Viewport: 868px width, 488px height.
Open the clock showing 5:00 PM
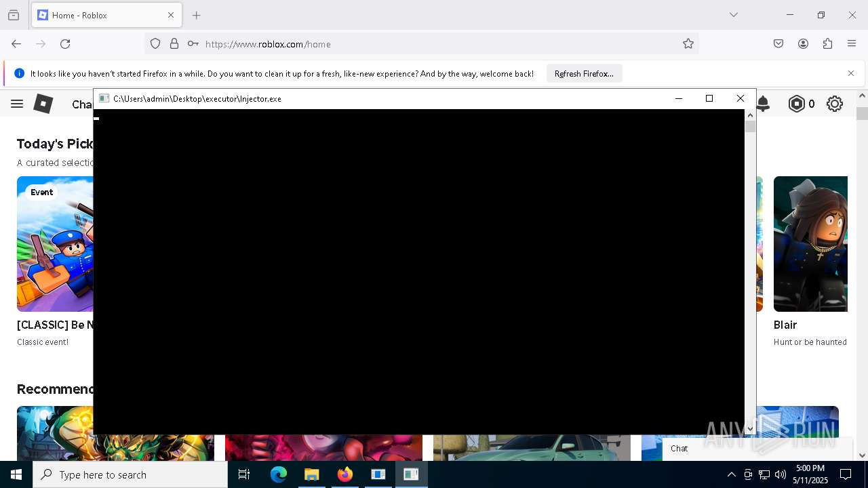(x=810, y=474)
